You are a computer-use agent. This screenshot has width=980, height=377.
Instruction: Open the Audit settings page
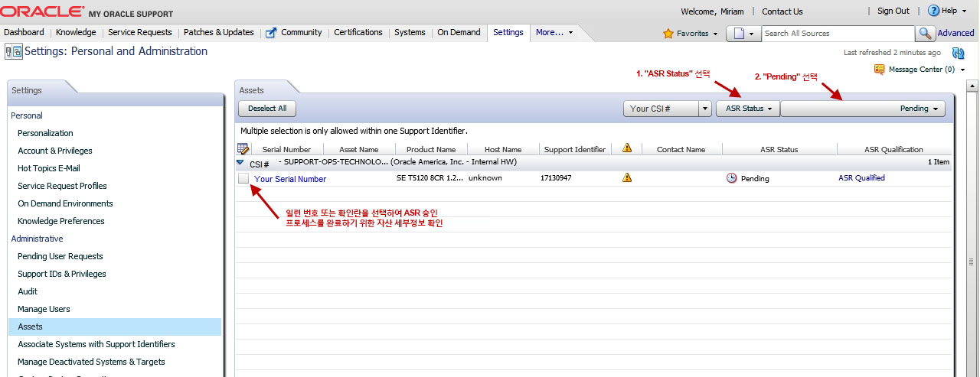(28, 291)
